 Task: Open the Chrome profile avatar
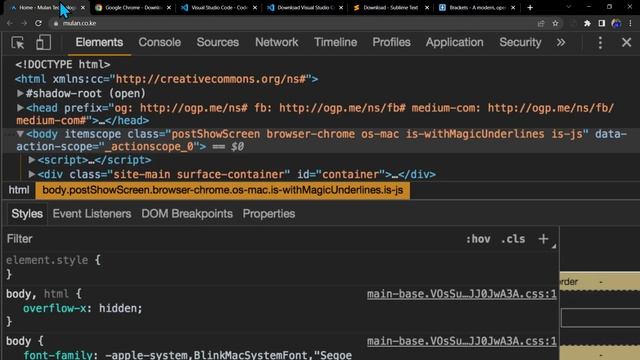click(x=616, y=23)
